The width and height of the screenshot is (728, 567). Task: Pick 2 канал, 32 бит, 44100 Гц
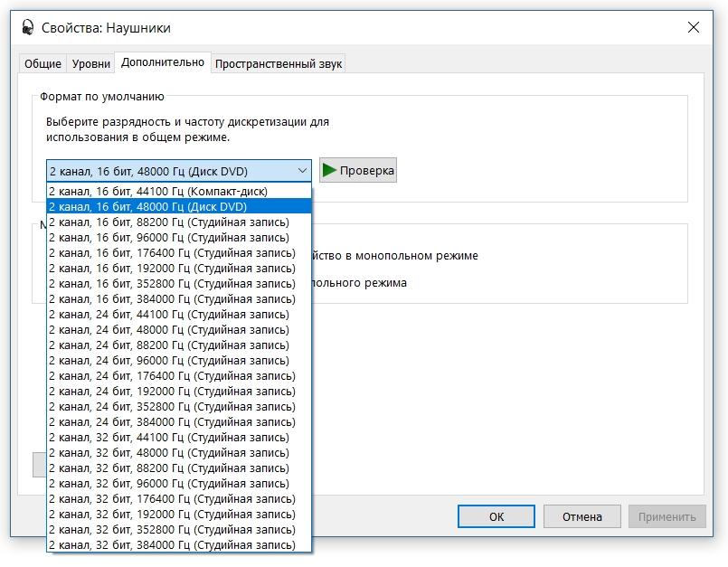179,437
